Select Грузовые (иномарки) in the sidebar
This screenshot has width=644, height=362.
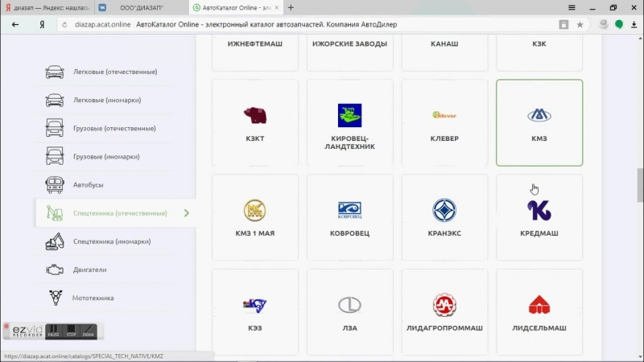[x=111, y=157]
